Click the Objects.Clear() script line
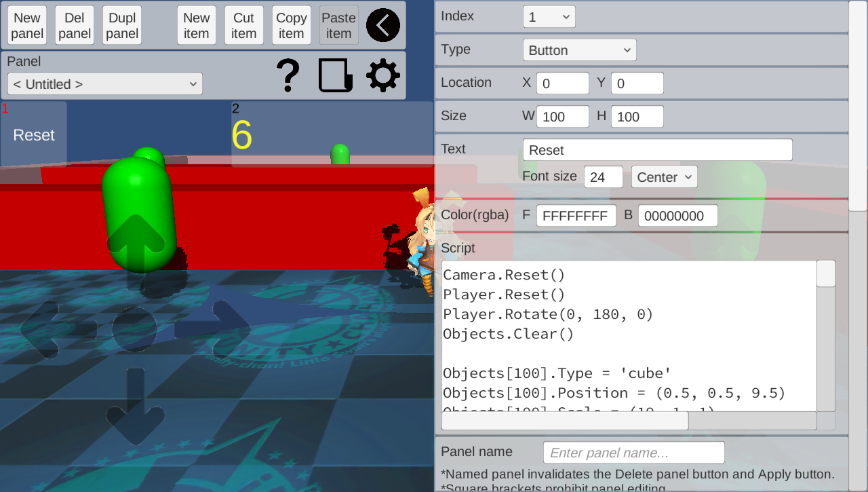This screenshot has height=492, width=868. pos(509,334)
